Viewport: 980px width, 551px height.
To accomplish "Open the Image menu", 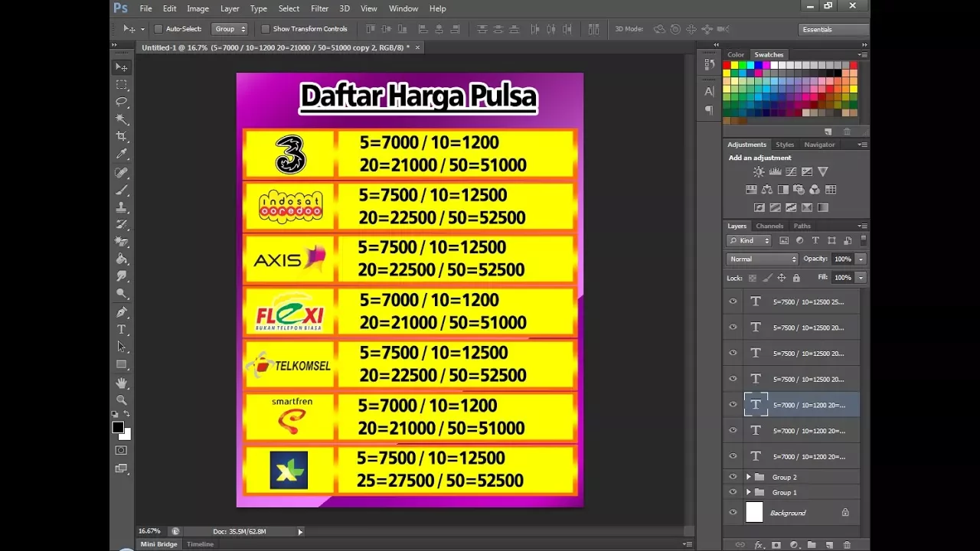I will click(x=198, y=8).
